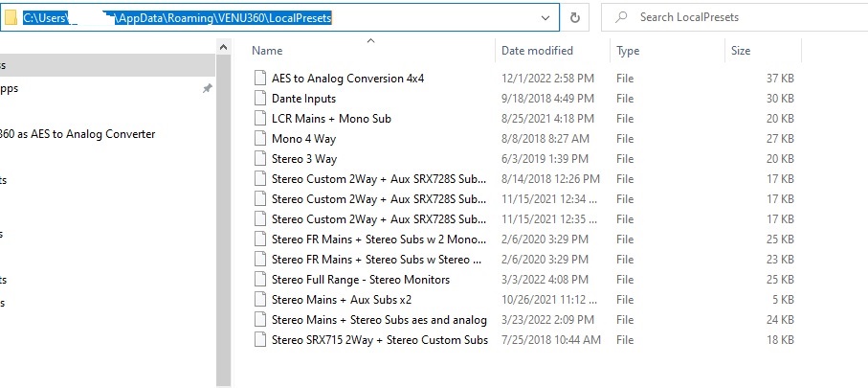Click the highlighted path in the address bar
868x388 pixels.
pos(177,18)
